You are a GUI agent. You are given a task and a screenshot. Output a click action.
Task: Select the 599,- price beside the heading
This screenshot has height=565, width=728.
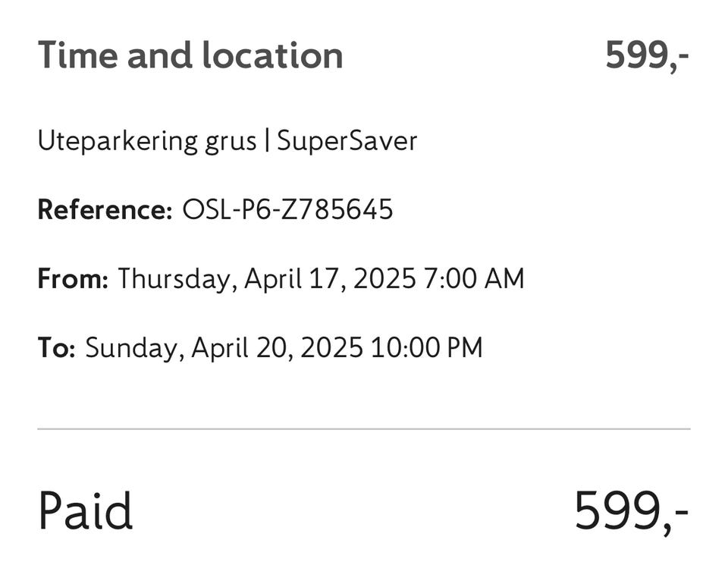coord(647,56)
